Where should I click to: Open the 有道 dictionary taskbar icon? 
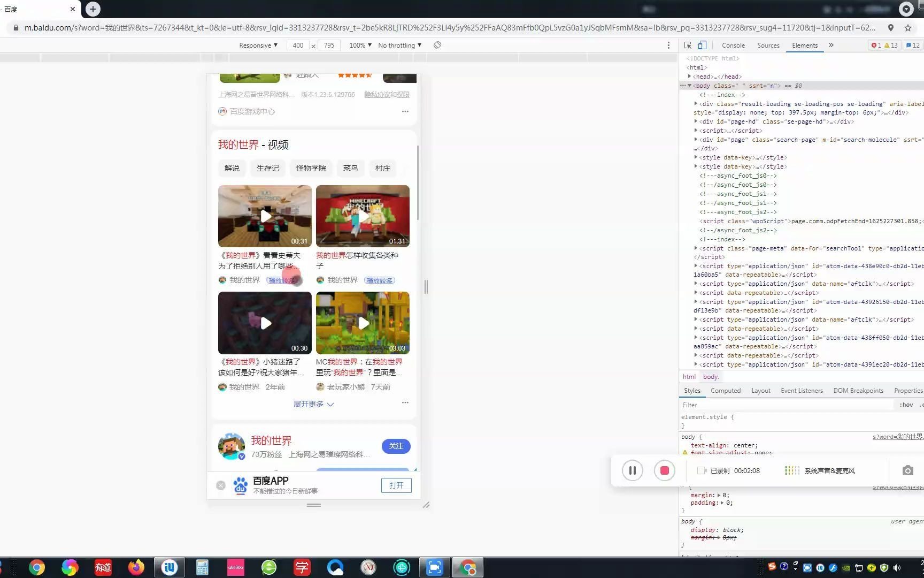pos(103,568)
